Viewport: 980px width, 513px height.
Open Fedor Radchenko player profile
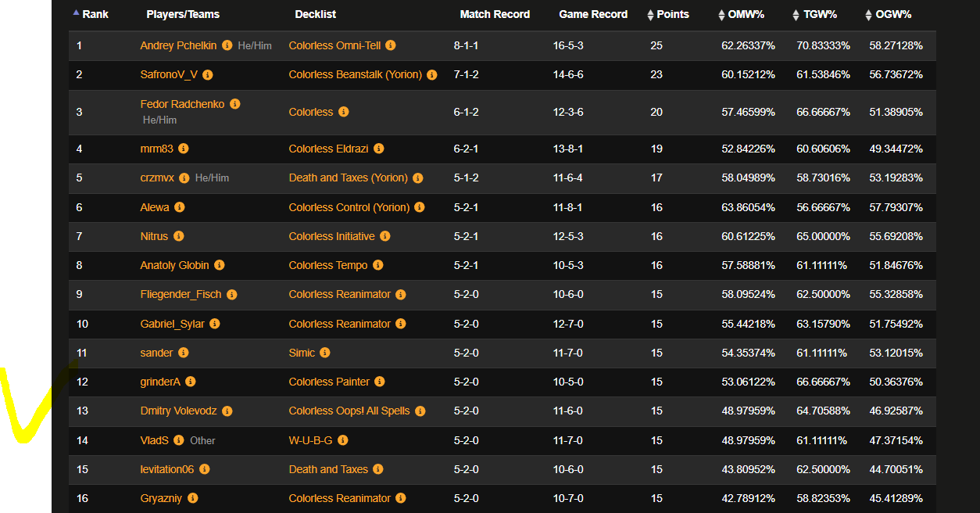pos(182,104)
